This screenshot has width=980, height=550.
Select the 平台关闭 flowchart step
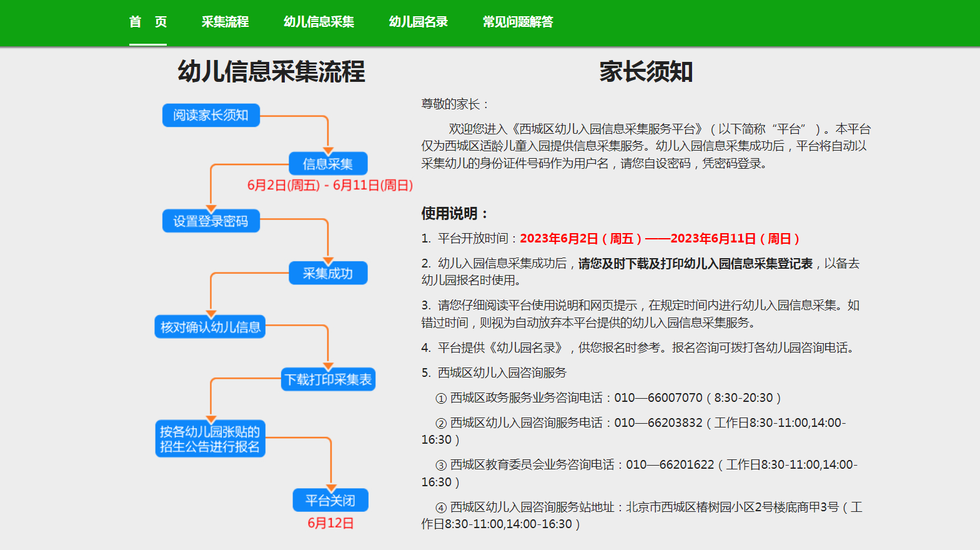click(x=330, y=500)
